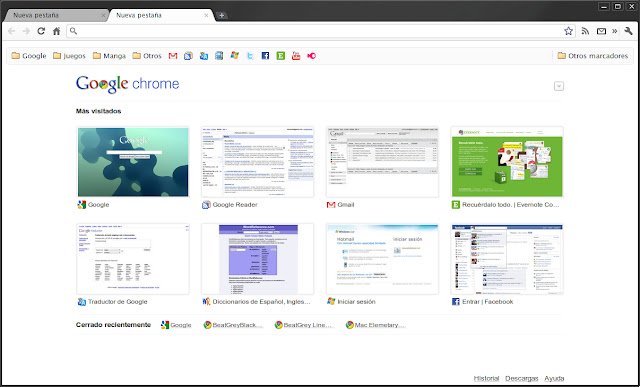Viewport: 640px width, 387px height.
Task: Click the Más visitados heading
Action: tap(98, 111)
